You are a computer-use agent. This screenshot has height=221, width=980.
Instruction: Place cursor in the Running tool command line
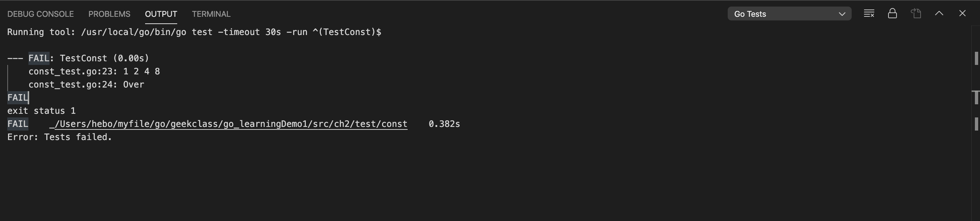tap(194, 32)
